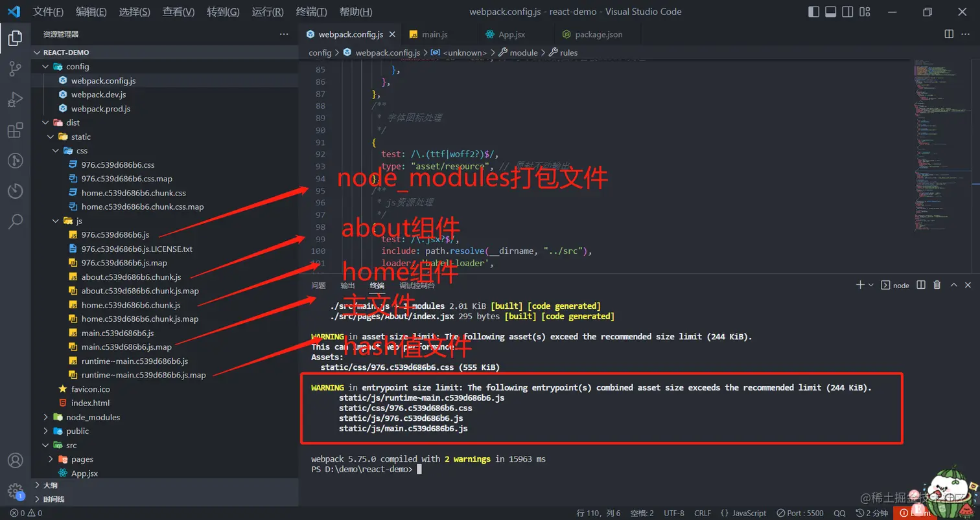Split the terminal panel
Image resolution: width=980 pixels, height=520 pixels.
[920, 285]
